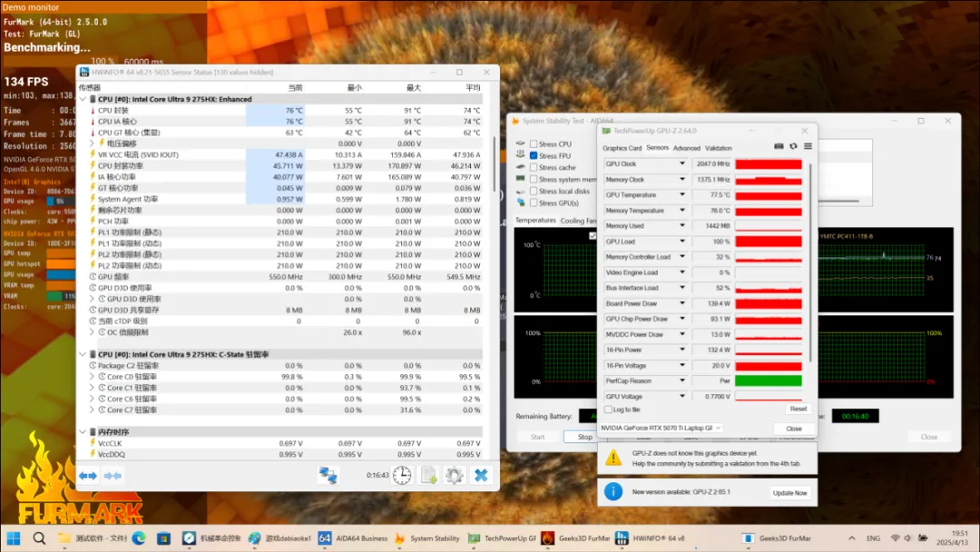Click GPU-Z refresh icon
This screenshot has width=980, height=552.
pos(793,146)
